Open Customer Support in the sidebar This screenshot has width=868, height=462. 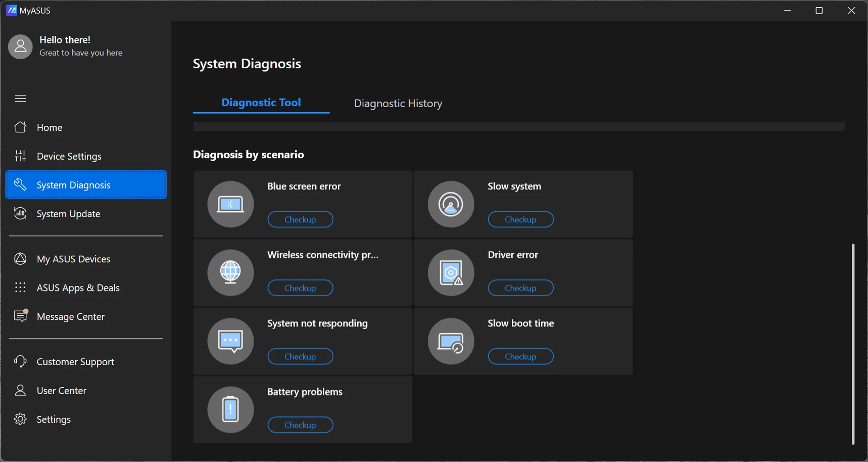click(x=86, y=362)
